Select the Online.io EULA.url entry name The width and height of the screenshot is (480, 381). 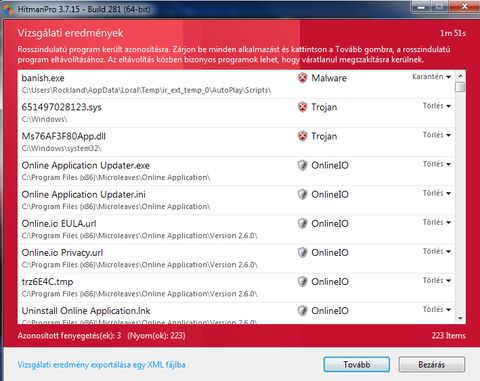point(59,223)
